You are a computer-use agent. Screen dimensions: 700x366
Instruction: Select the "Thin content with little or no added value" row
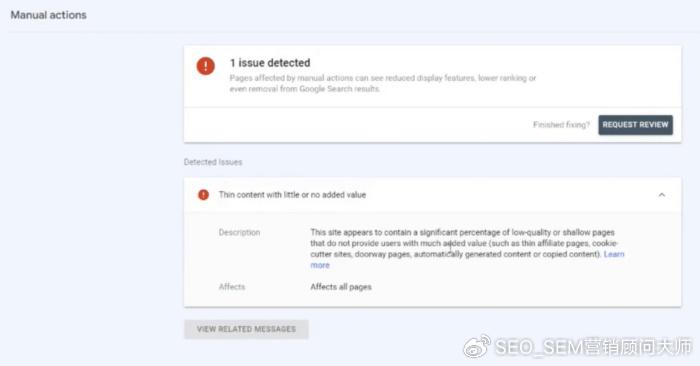tap(432, 195)
